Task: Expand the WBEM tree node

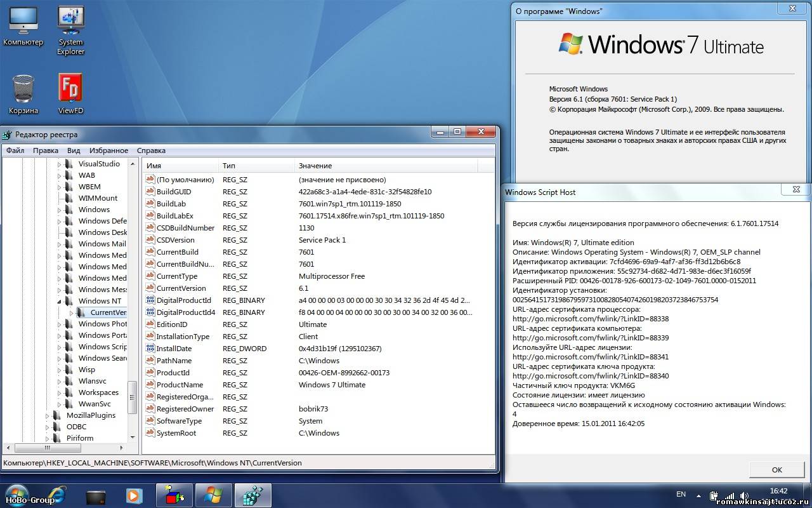Action: coord(60,187)
